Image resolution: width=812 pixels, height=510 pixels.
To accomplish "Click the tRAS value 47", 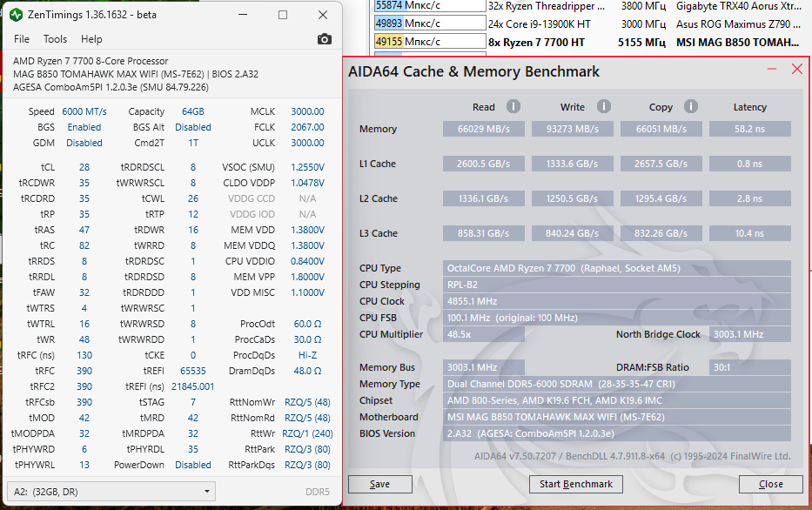I will click(x=84, y=230).
